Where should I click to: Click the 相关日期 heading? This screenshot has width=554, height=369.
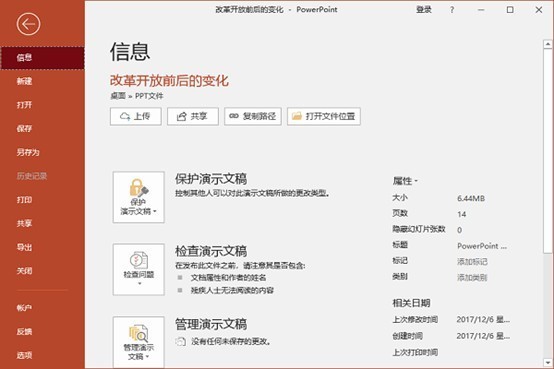coord(411,303)
